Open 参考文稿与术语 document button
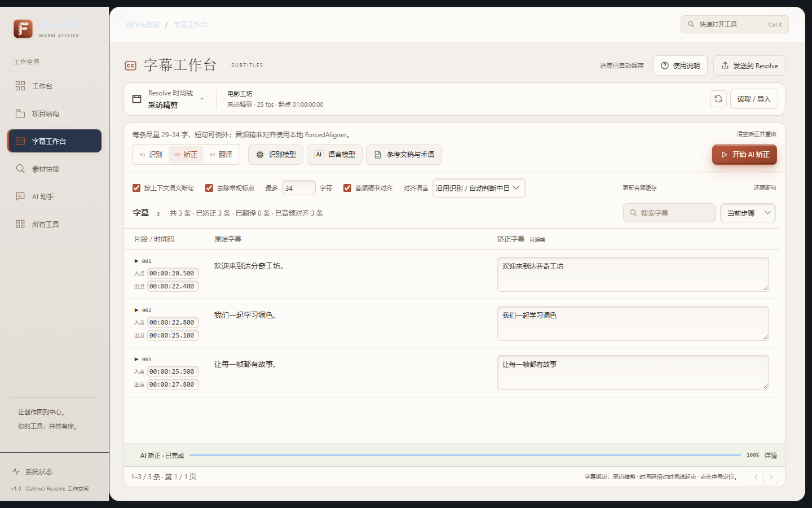Screen dimensions: 812x508 pos(404,155)
